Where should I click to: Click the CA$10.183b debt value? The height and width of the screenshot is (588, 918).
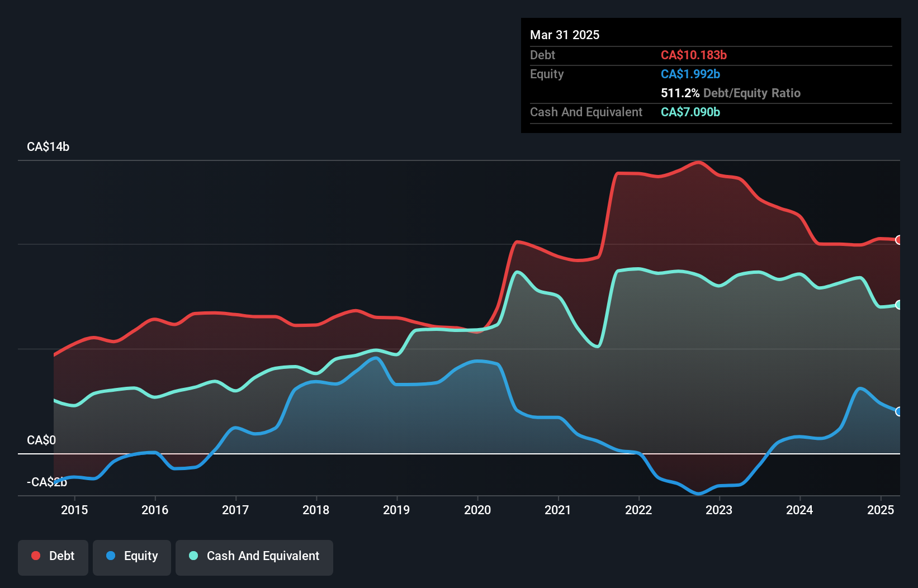coord(694,55)
